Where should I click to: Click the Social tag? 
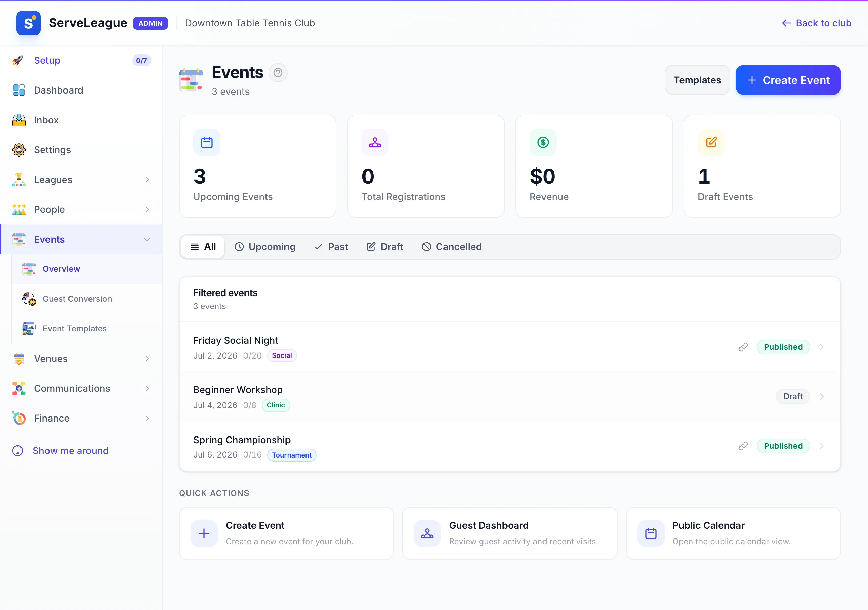point(282,355)
